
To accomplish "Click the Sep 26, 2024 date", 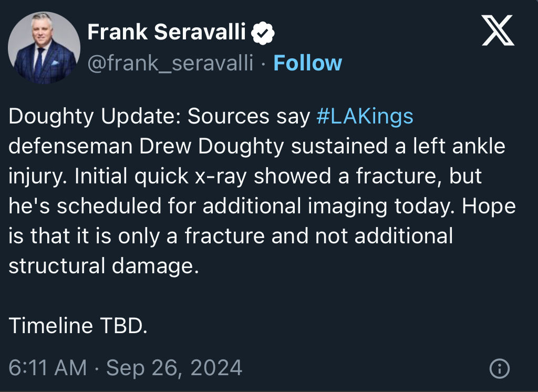I will [x=174, y=368].
